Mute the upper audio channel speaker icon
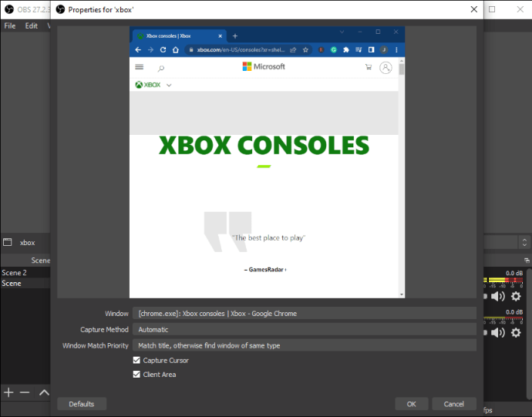532x417 pixels. (x=498, y=296)
